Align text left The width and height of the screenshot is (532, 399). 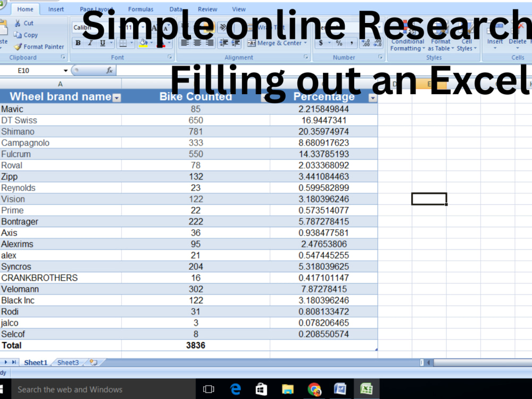[x=185, y=43]
